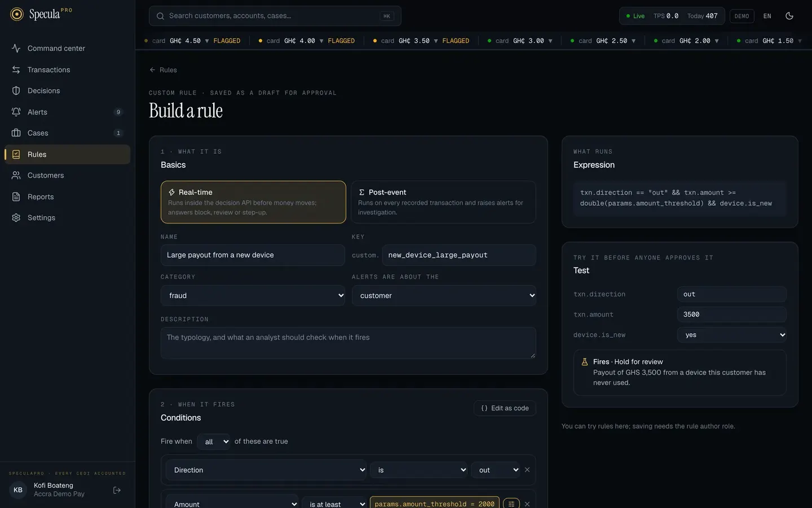Open the device.is_new test dropdown
This screenshot has width=812, height=508.
tap(731, 335)
